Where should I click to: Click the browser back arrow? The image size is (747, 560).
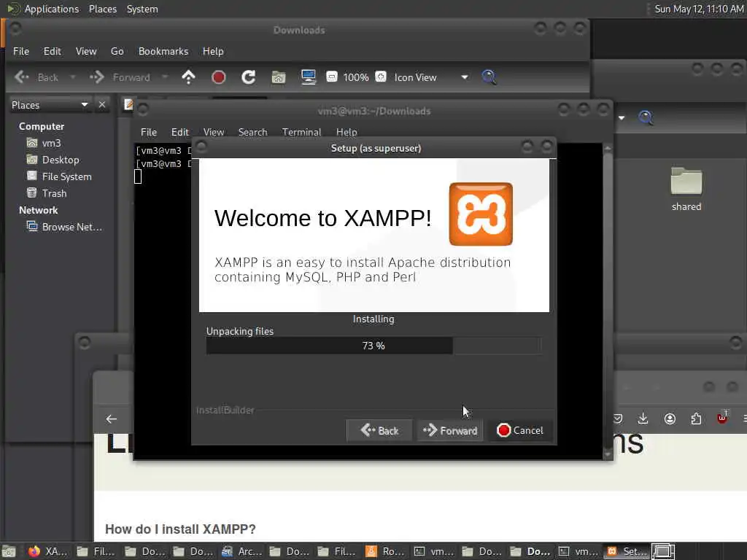(x=111, y=419)
